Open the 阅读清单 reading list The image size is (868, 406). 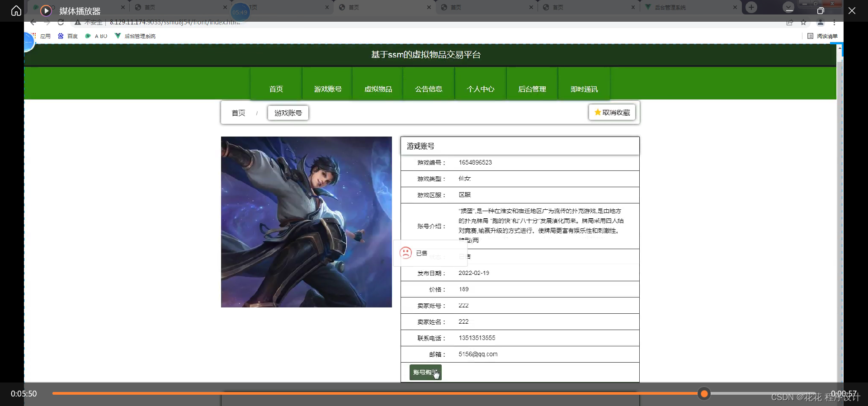click(x=822, y=36)
